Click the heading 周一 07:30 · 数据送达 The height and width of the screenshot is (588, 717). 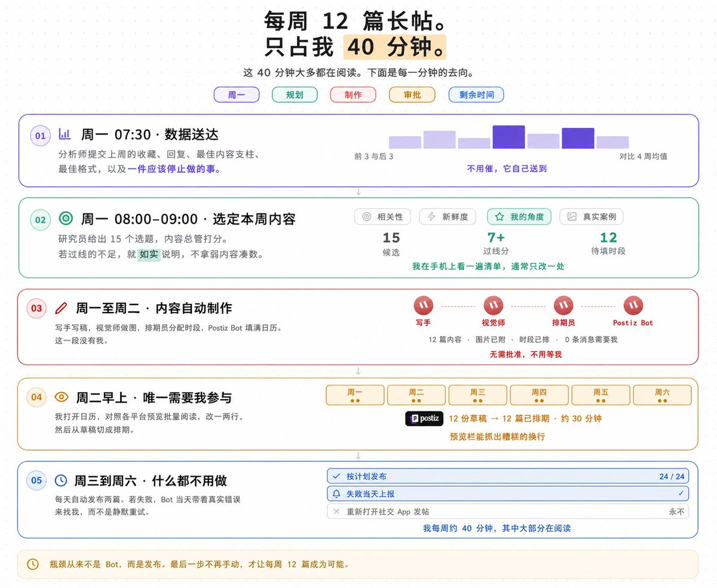(x=150, y=134)
